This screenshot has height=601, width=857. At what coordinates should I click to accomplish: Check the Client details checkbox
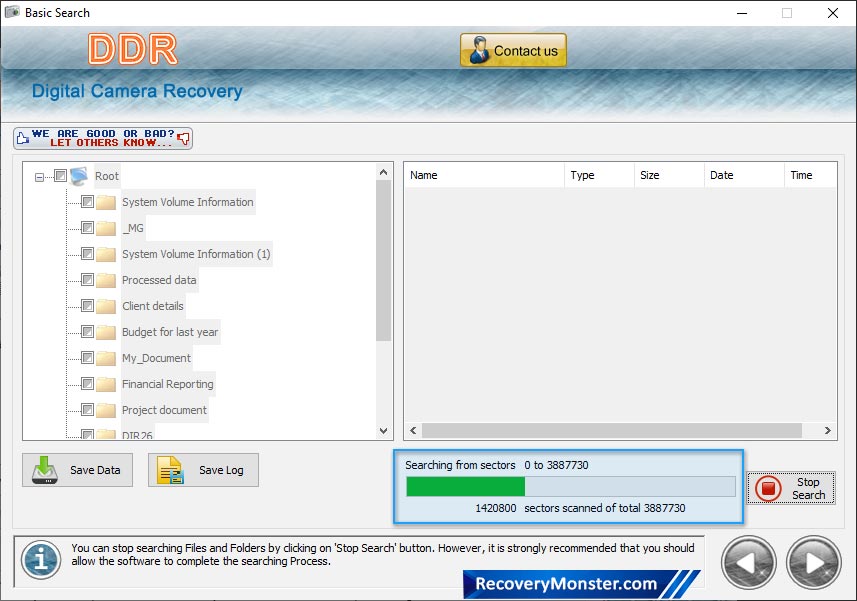87,305
